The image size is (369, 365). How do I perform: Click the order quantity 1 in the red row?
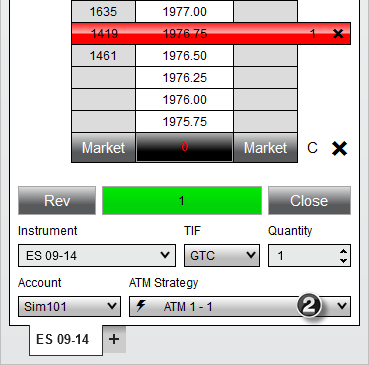[x=312, y=34]
